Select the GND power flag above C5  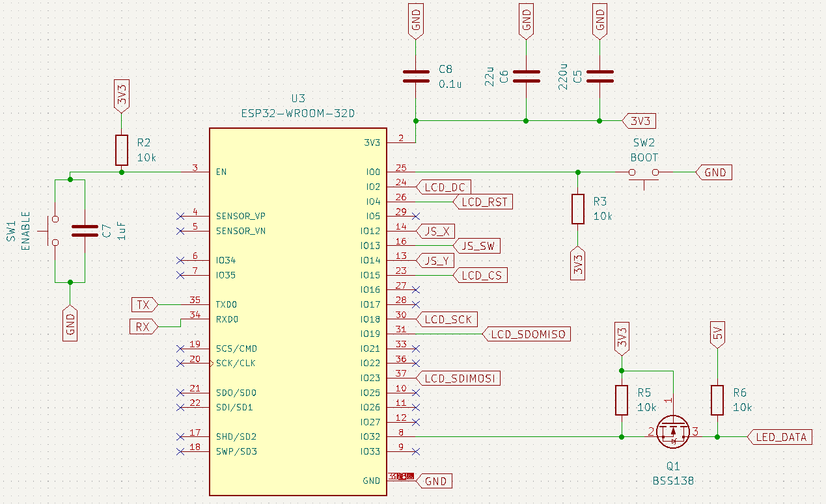pyautogui.click(x=600, y=20)
